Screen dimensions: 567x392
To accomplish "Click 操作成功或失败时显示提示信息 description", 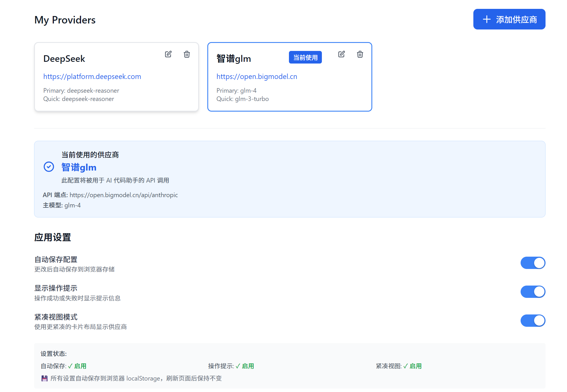I will click(x=77, y=298).
